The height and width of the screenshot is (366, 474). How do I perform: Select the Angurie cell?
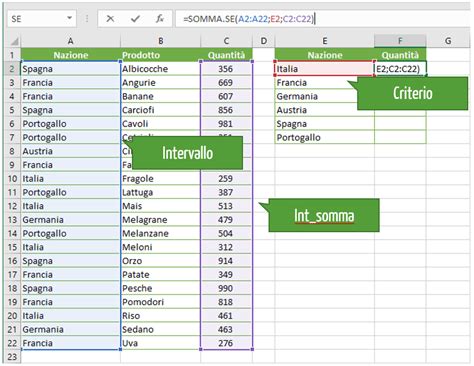(160, 83)
